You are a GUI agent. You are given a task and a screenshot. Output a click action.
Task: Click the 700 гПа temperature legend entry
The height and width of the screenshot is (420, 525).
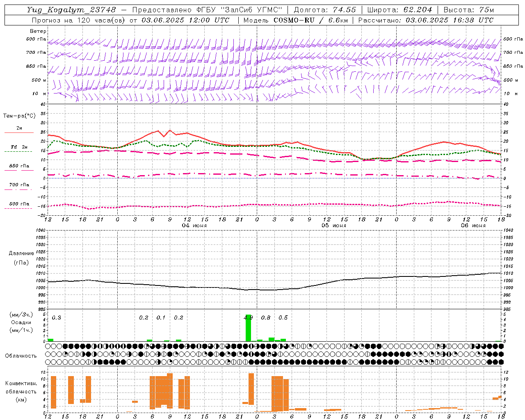[19, 187]
